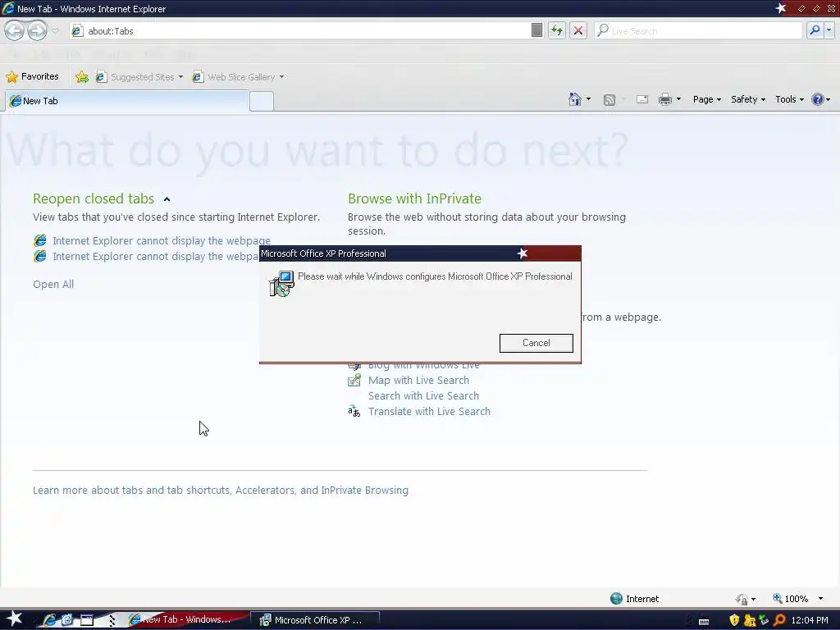Viewport: 840px width, 630px height.
Task: Reopen first 'cannot display the webpage' link
Action: (162, 240)
